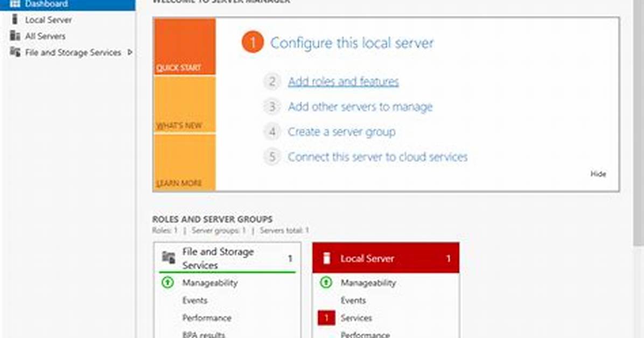Click the orange step 1 circle
Viewport: 644px width, 338px height.
click(x=252, y=43)
